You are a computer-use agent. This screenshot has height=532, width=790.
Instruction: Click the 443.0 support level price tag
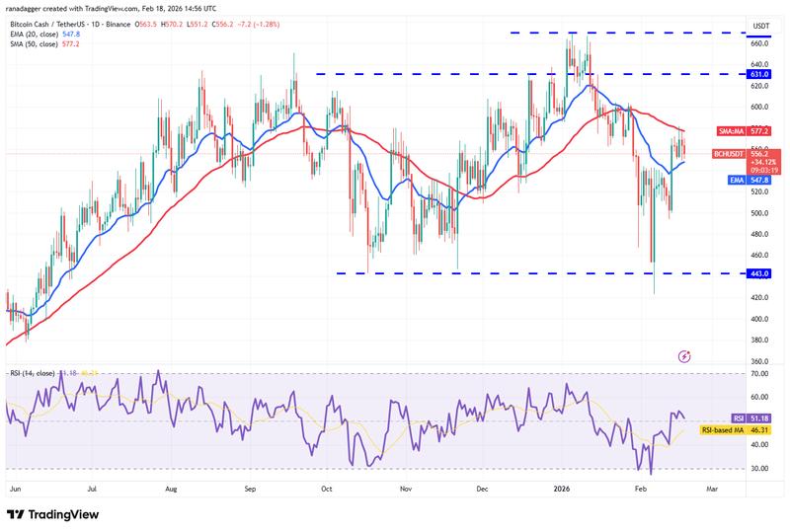pos(761,273)
